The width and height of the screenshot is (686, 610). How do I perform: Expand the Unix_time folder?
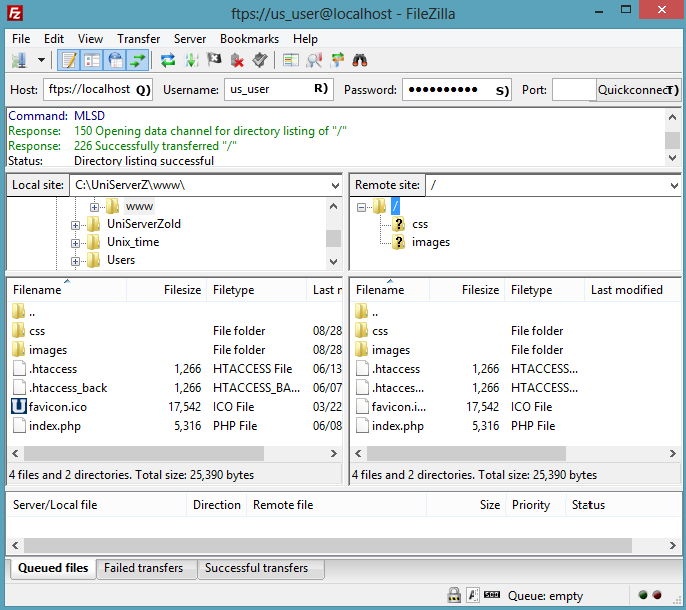pyautogui.click(x=75, y=243)
